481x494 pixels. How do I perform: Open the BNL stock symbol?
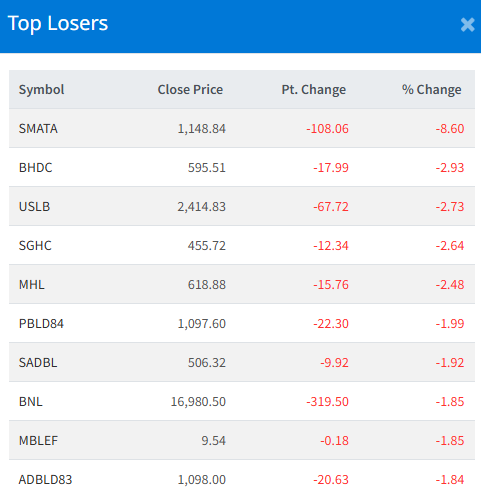pyautogui.click(x=31, y=402)
